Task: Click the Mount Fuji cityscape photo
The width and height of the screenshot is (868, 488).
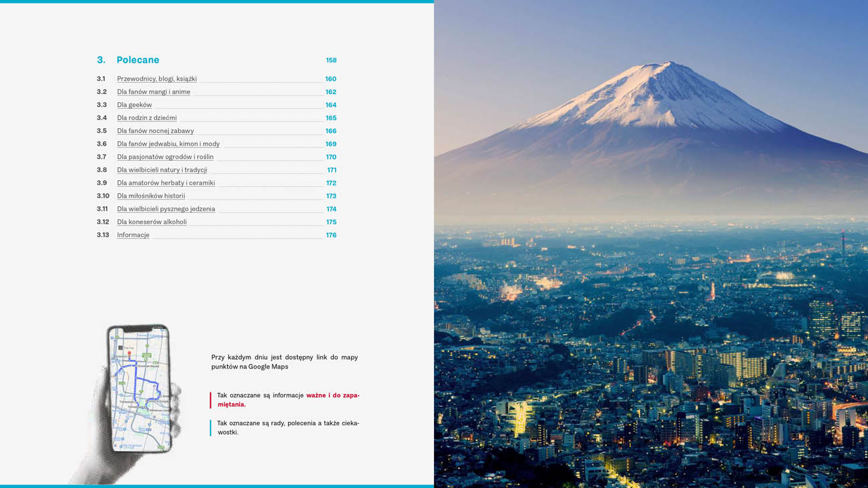Action: [651, 244]
